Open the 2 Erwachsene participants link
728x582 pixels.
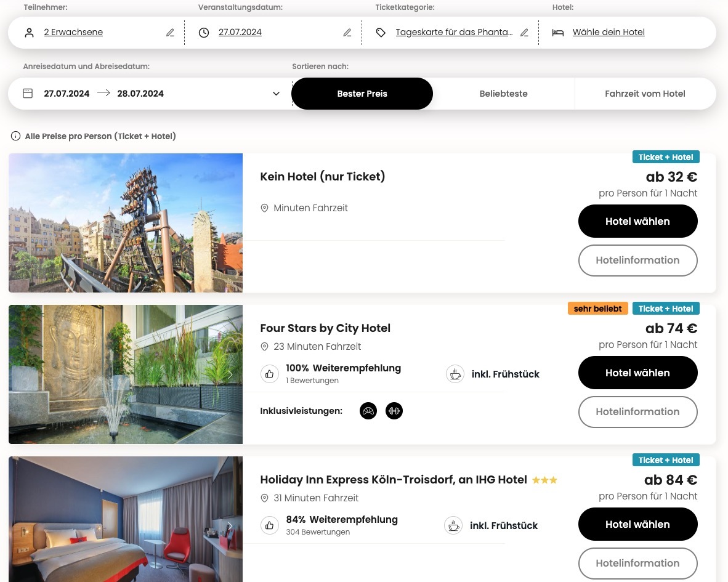73,32
